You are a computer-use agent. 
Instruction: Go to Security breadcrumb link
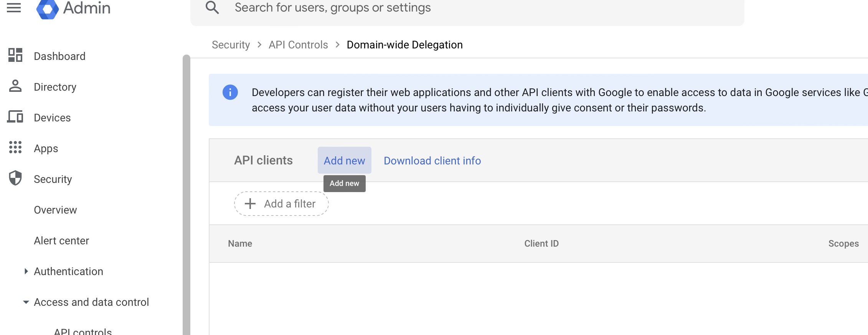coord(231,45)
